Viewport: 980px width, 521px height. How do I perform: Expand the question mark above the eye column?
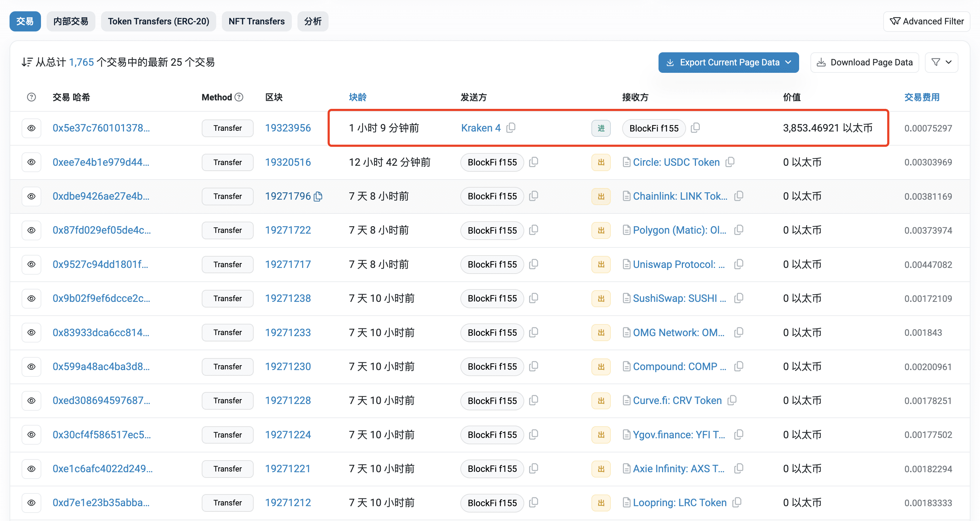pos(31,97)
